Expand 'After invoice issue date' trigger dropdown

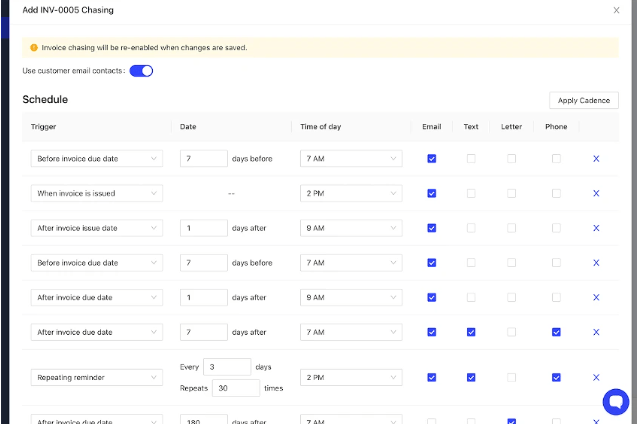click(x=96, y=228)
